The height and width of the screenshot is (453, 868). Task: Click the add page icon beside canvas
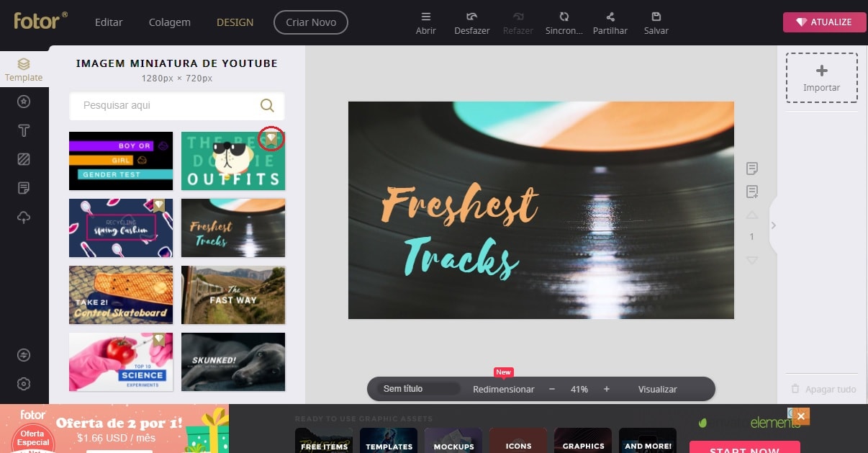(x=752, y=192)
